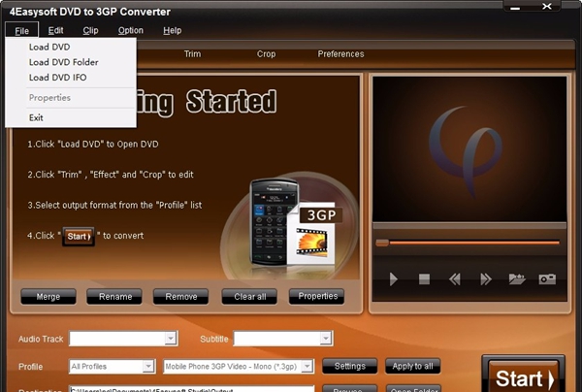Click the Trim toolbar button
The image size is (582, 392).
[x=193, y=54]
